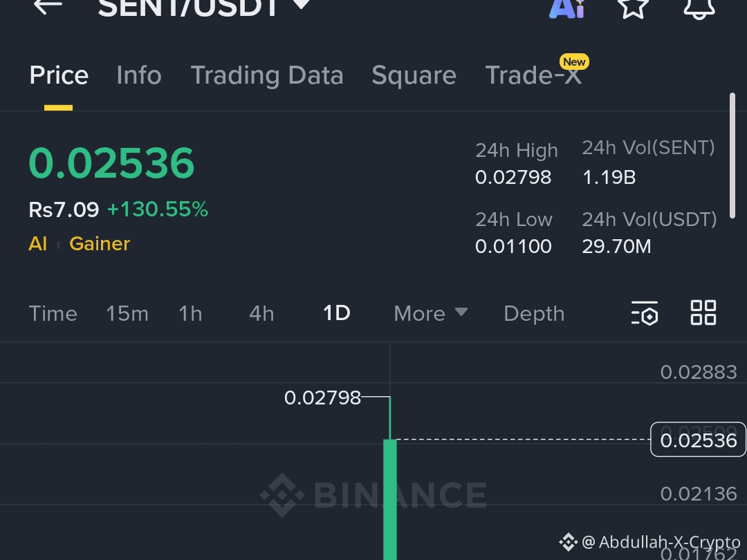
Task: Open the SENT/USDT pair selector dropdown
Action: (300, 7)
